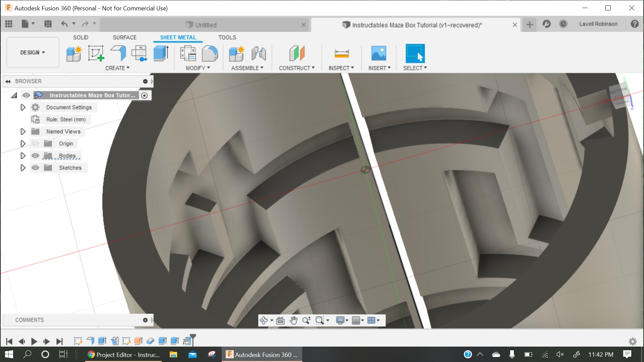Show the hidden Origin folder
This screenshot has height=362, width=644.
click(x=35, y=143)
